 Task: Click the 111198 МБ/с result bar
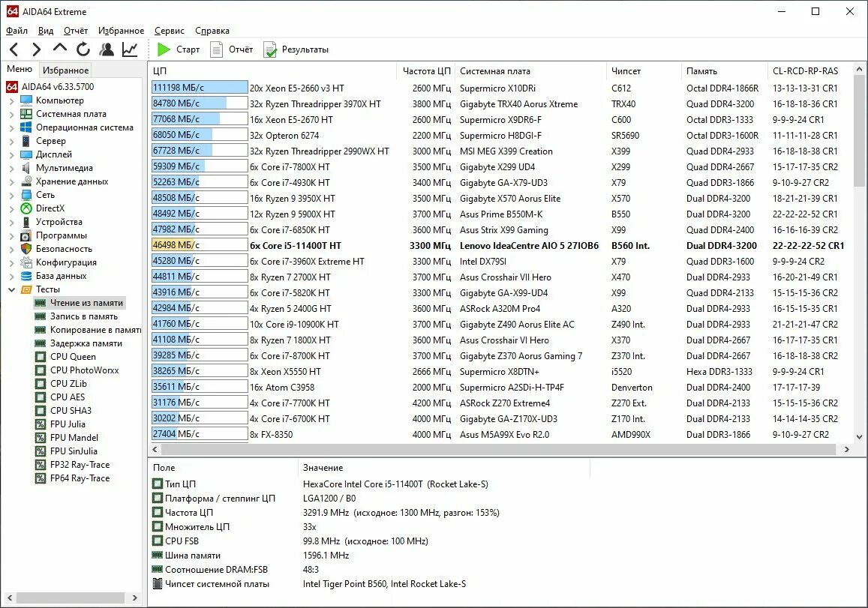pos(200,88)
